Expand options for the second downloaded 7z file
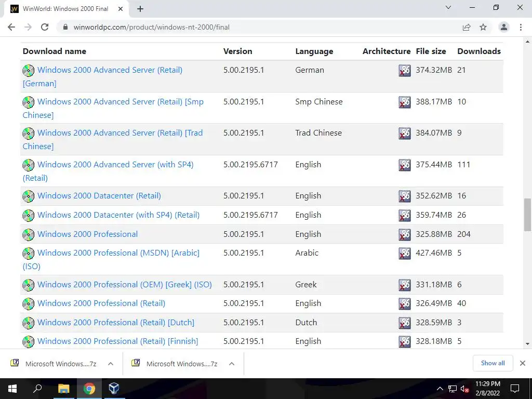 click(232, 364)
